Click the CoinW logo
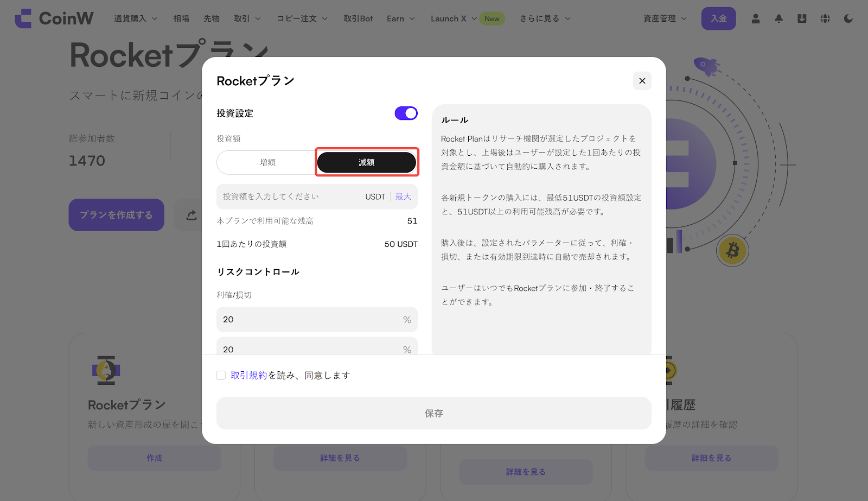Viewport: 868px width, 501px height. pyautogui.click(x=54, y=18)
